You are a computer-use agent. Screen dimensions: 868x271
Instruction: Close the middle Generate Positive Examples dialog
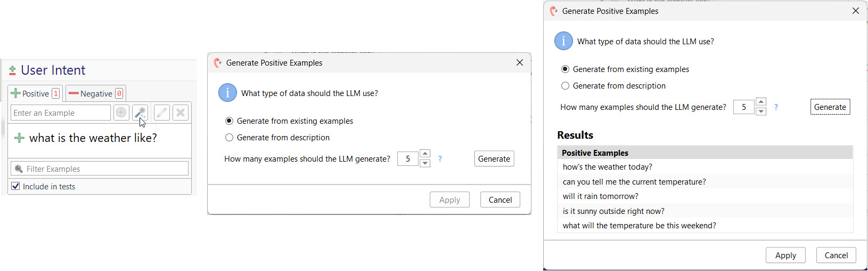(x=520, y=63)
